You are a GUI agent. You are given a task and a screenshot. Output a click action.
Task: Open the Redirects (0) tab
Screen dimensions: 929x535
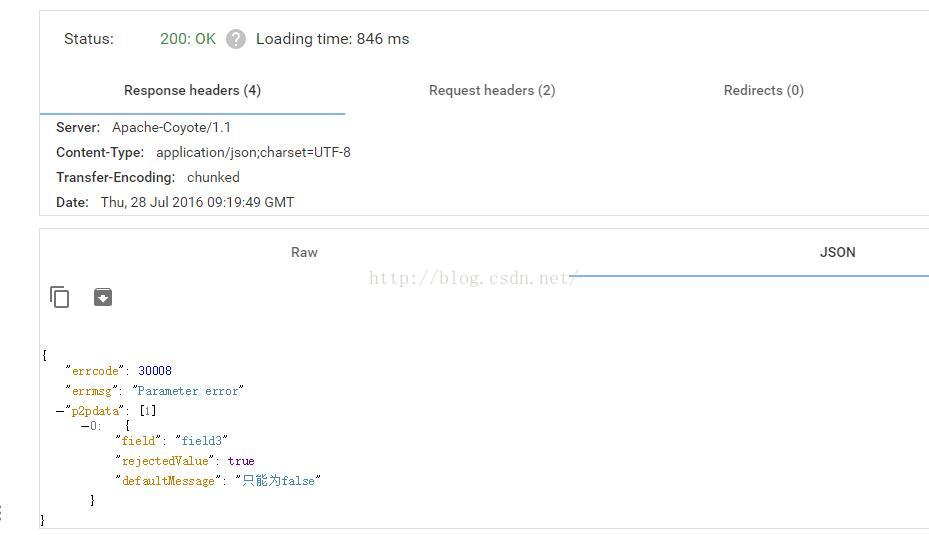[764, 90]
